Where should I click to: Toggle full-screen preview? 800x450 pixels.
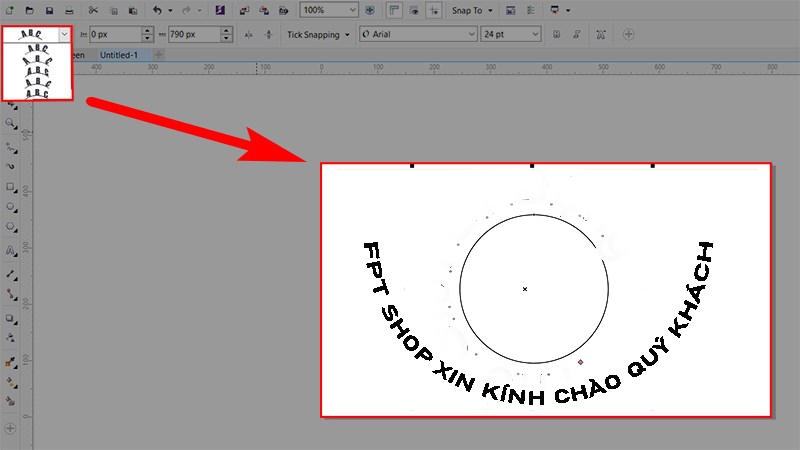(x=370, y=10)
